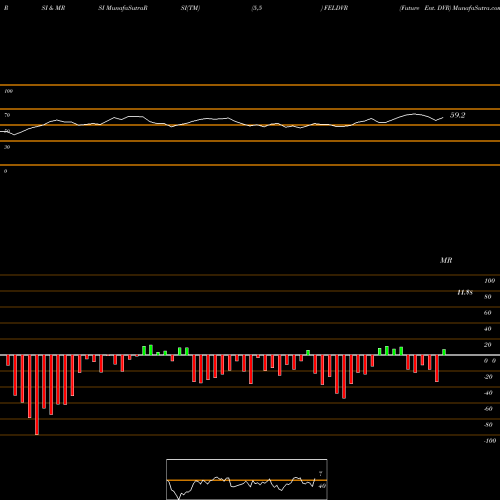Click the FELDVR ticker text in header
Viewport: 500px width, 500px height.
[336, 8]
